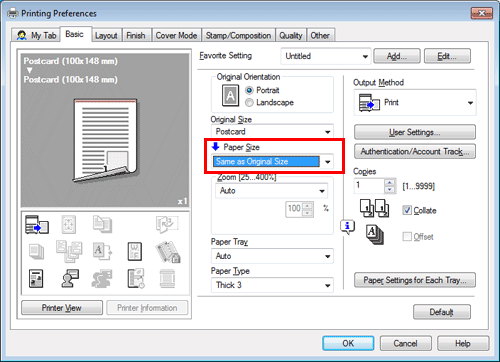Click the page with clock timestamp icon
The width and height of the screenshot is (500, 362).
(136, 279)
